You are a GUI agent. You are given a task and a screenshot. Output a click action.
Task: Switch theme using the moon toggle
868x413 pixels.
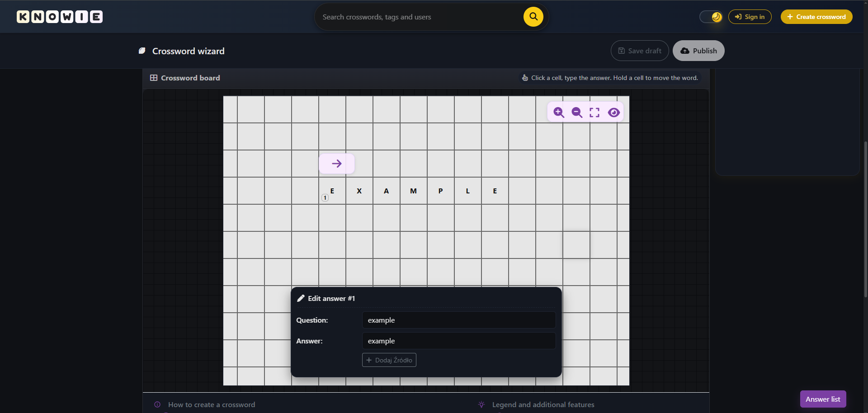[x=710, y=16]
